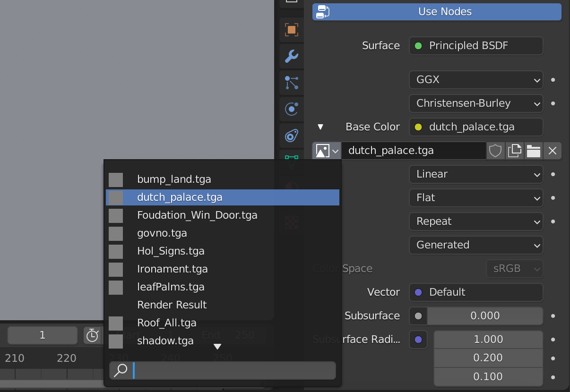Open the Object Constraints properties tab
The image size is (570, 392).
(x=291, y=136)
